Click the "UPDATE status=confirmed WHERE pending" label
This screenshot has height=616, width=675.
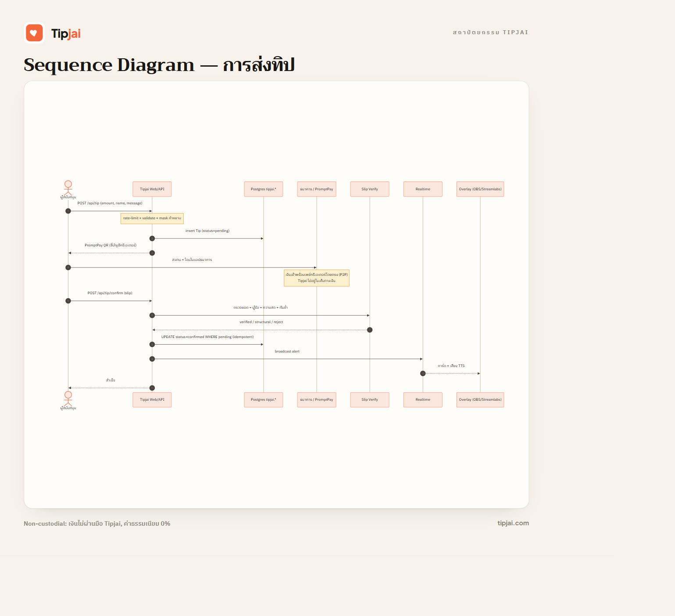coord(207,337)
